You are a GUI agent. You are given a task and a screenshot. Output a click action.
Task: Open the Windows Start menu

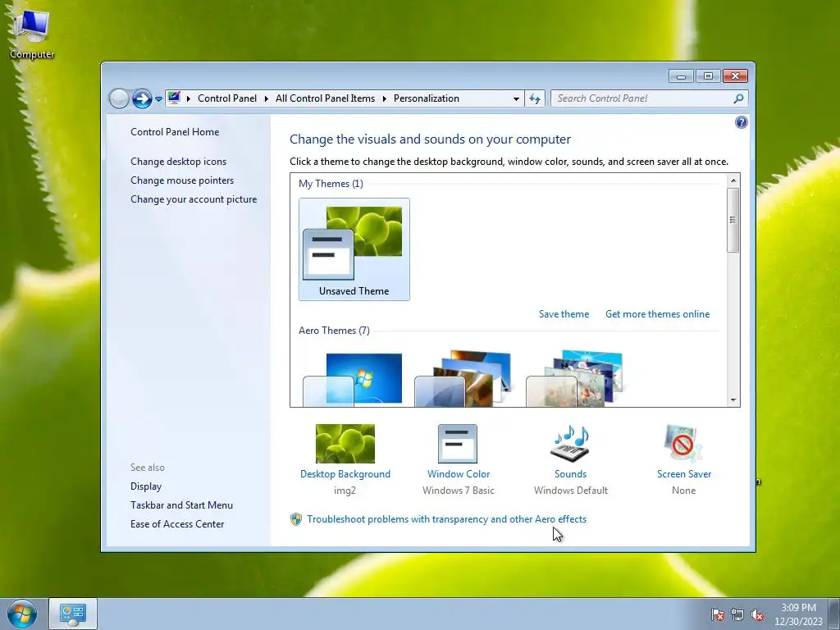click(x=22, y=614)
